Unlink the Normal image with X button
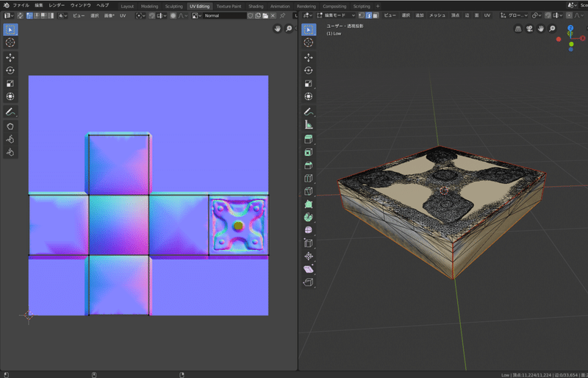 pyautogui.click(x=273, y=15)
